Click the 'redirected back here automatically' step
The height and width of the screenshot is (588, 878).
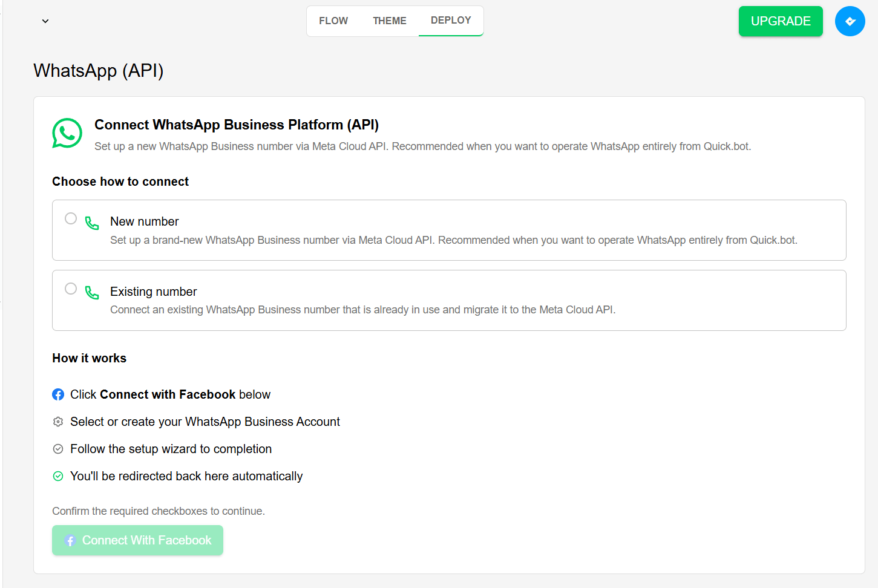point(186,476)
